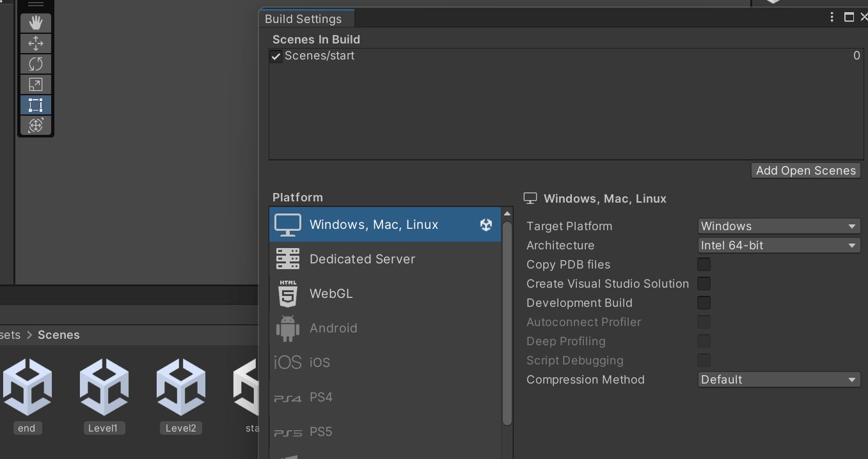The width and height of the screenshot is (868, 459).
Task: Select the WebGL platform
Action: pos(385,293)
